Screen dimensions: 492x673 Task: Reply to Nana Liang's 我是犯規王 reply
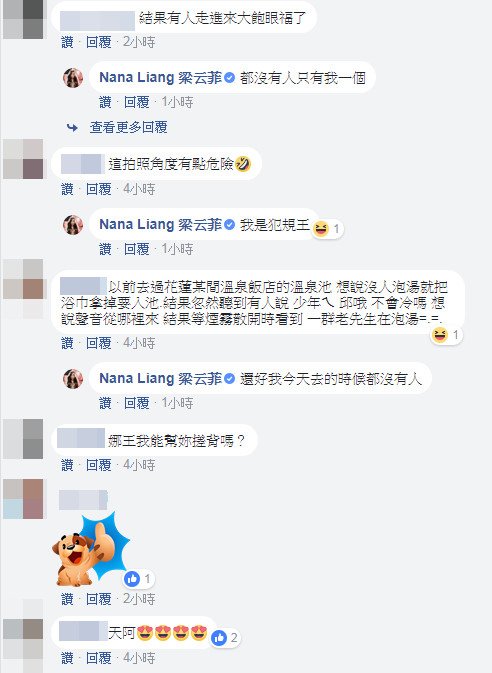[137, 249]
